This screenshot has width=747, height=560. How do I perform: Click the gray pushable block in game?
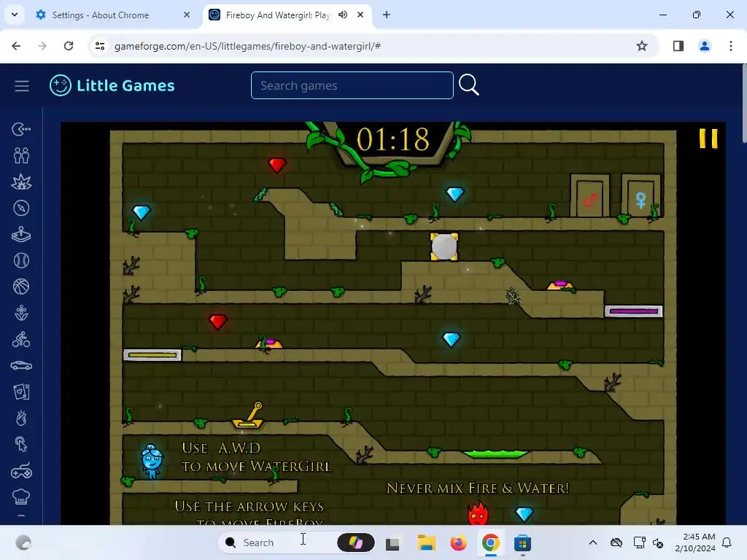pos(444,246)
